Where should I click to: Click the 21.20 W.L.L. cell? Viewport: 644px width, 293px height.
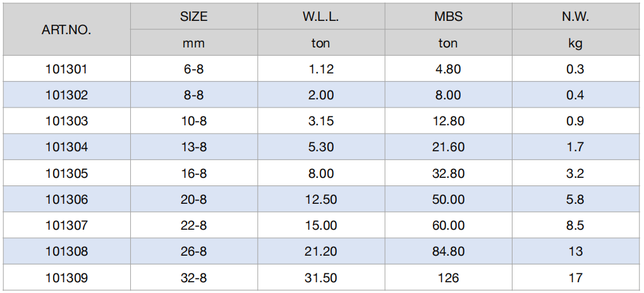(321, 251)
